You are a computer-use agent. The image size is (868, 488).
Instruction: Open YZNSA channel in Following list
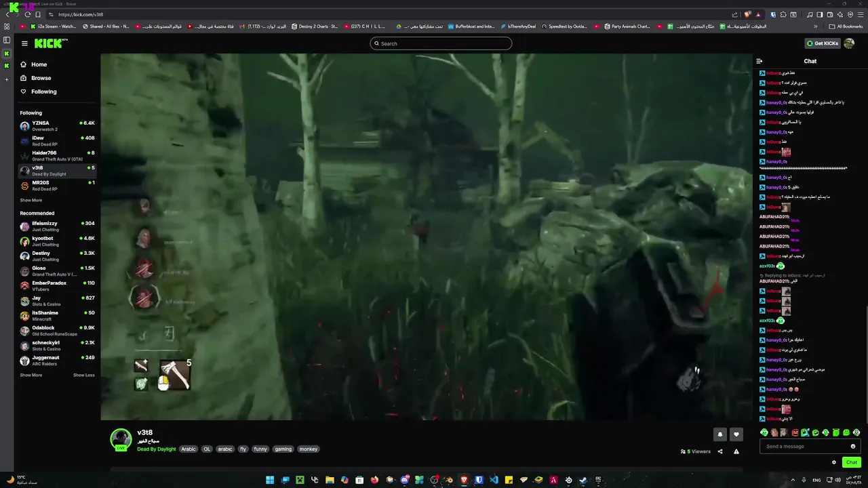click(57, 126)
